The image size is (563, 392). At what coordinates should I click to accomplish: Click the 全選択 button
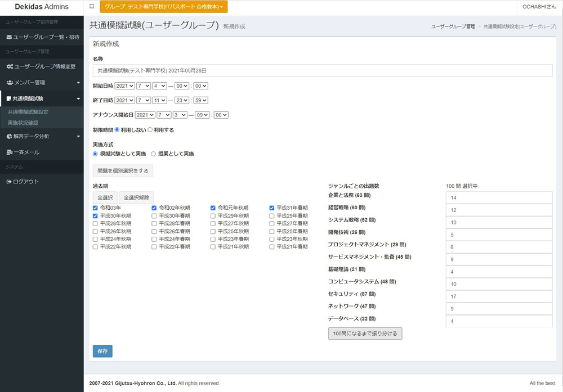coord(105,197)
